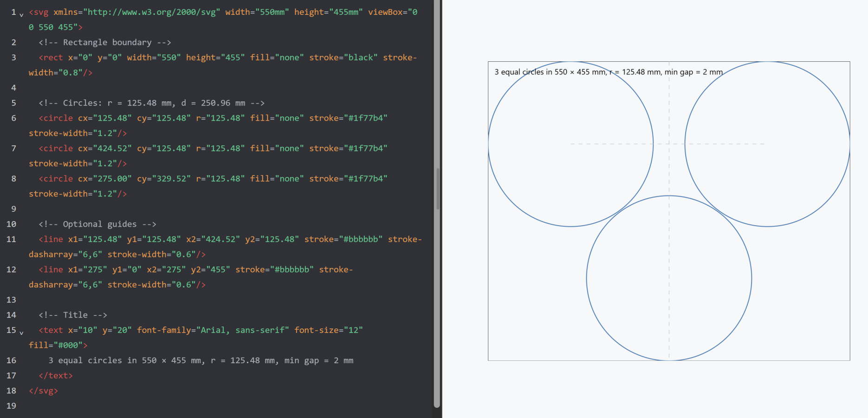Collapse the svg element fold arrow on line 1

[x=21, y=14]
